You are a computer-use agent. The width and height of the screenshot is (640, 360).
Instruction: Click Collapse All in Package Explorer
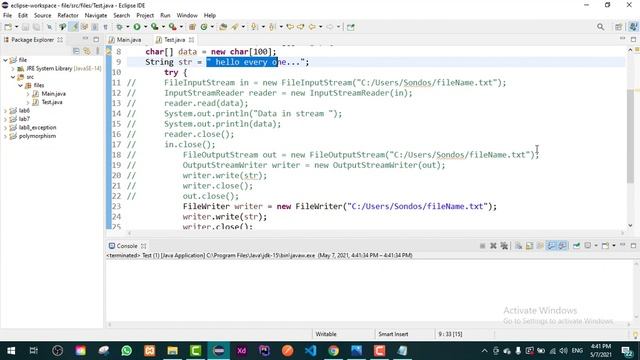pyautogui.click(x=76, y=51)
